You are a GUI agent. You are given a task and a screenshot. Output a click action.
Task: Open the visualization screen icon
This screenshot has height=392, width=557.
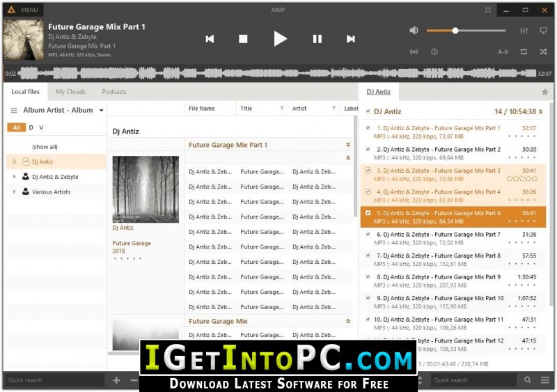[x=544, y=31]
